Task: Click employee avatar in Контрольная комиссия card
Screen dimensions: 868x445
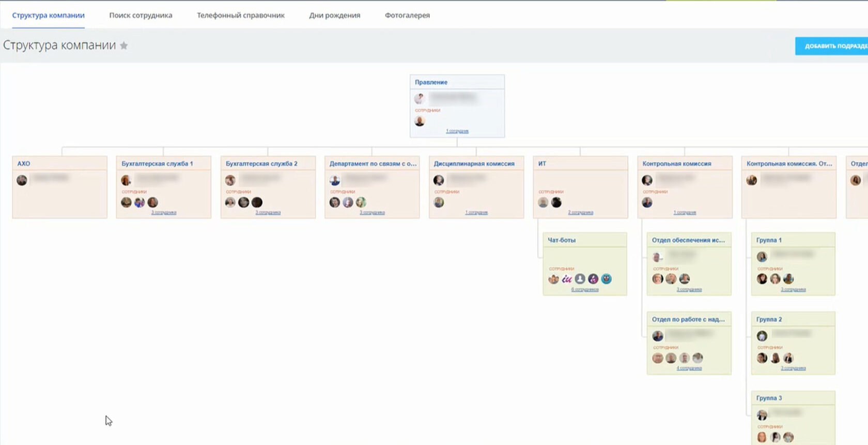Action: (647, 203)
